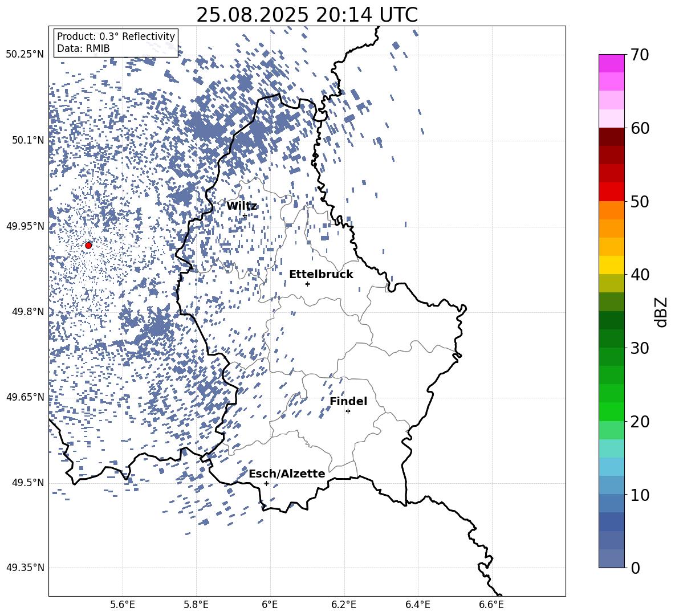Select the Findel station label
Viewport: 675px width, 616px height.
(348, 401)
